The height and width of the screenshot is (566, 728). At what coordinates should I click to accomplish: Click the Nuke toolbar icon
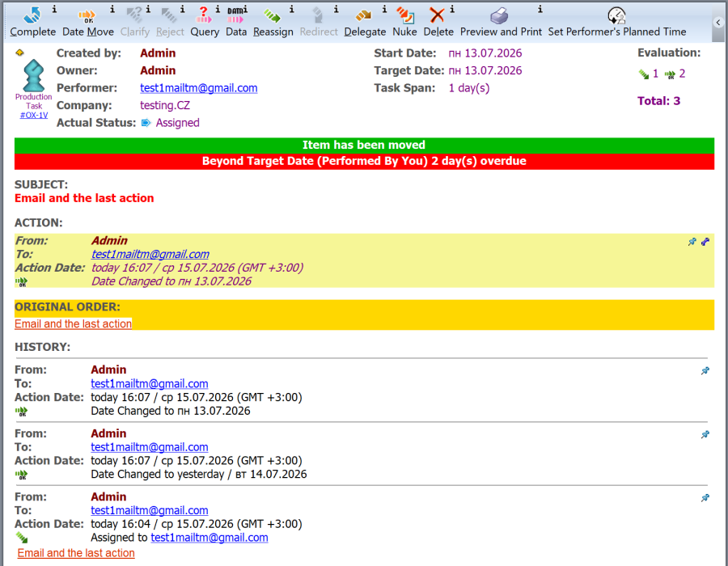(x=405, y=15)
